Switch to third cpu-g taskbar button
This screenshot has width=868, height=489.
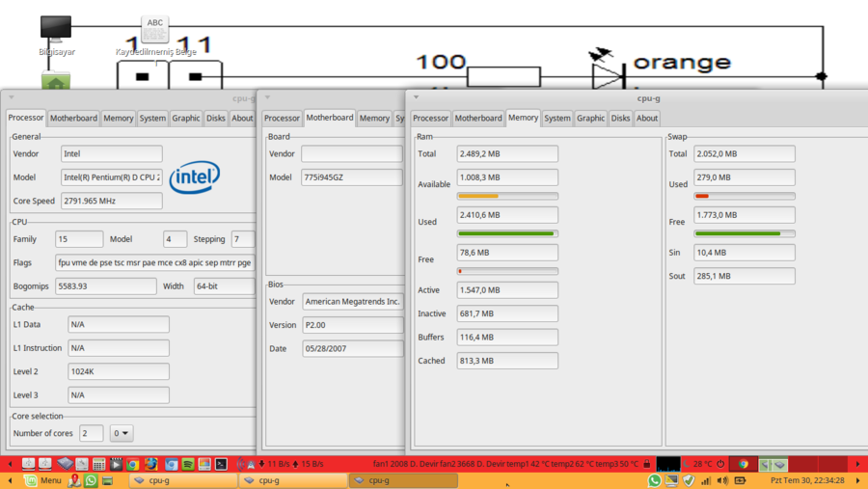(403, 480)
